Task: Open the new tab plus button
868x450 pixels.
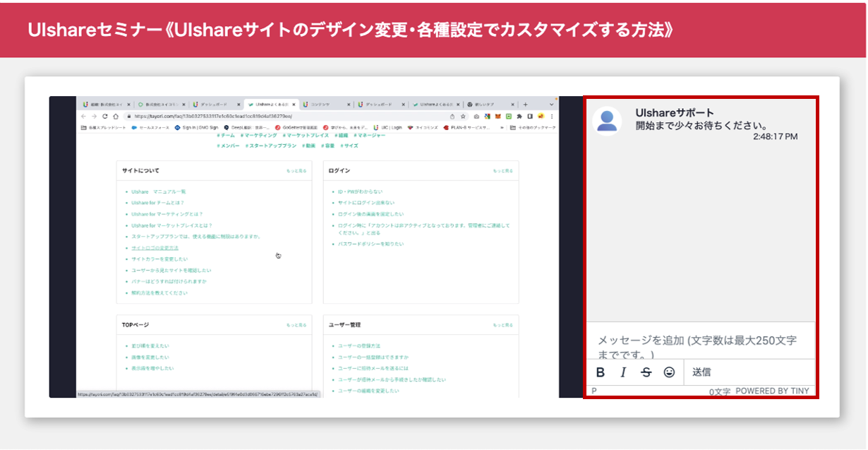Action: click(525, 104)
